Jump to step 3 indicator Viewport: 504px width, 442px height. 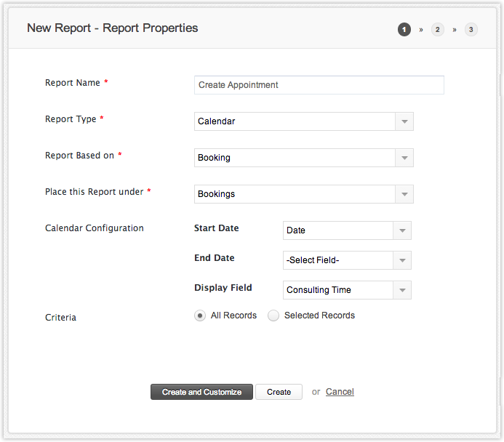(x=471, y=30)
